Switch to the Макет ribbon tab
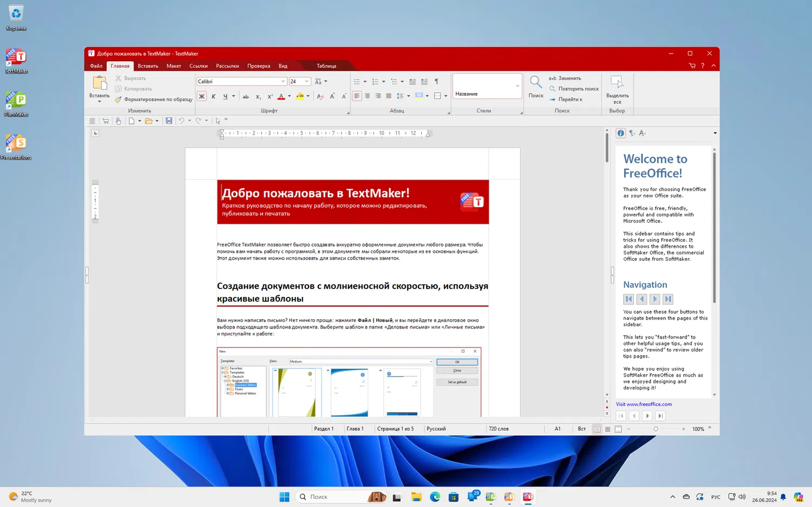The height and width of the screenshot is (507, 812). (174, 66)
